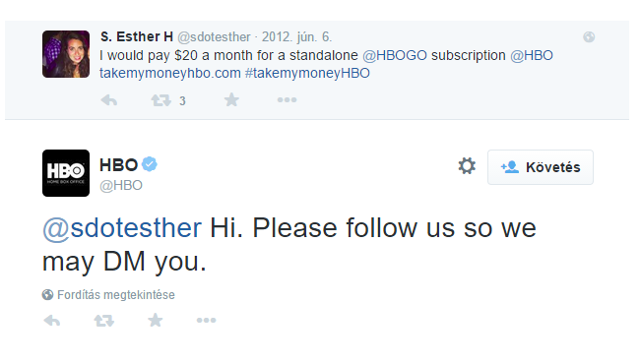Click the @sdotesther mention in HBO's reply
The image size is (640, 364).
click(122, 227)
